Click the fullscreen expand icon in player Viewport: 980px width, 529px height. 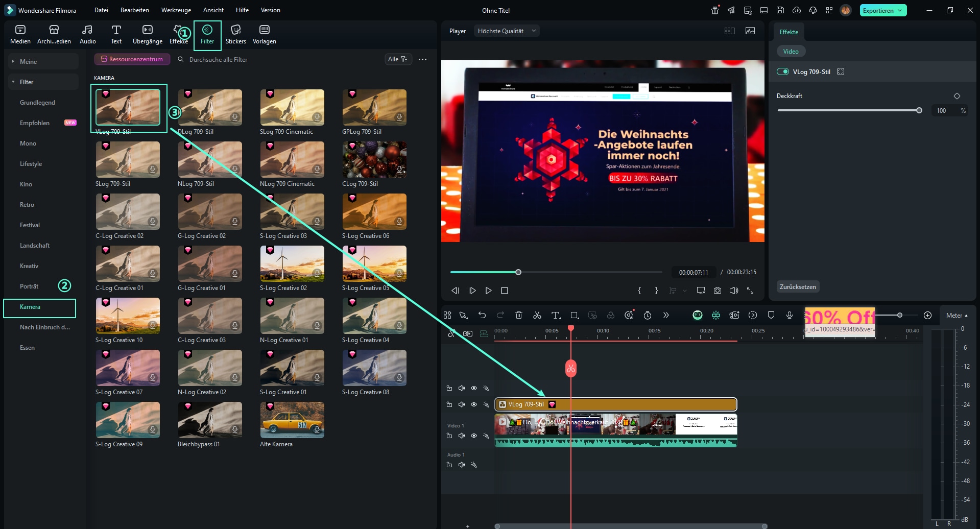click(x=750, y=290)
